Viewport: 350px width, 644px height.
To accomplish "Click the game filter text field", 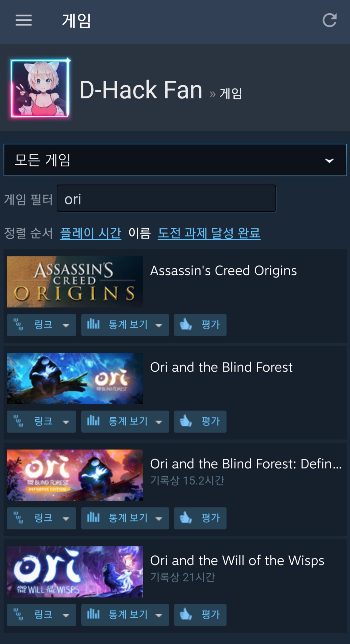I will 167,198.
